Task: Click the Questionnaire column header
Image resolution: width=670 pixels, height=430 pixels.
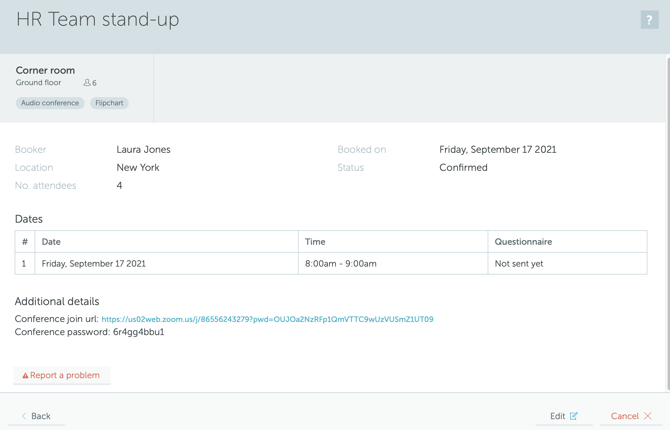Action: (523, 242)
